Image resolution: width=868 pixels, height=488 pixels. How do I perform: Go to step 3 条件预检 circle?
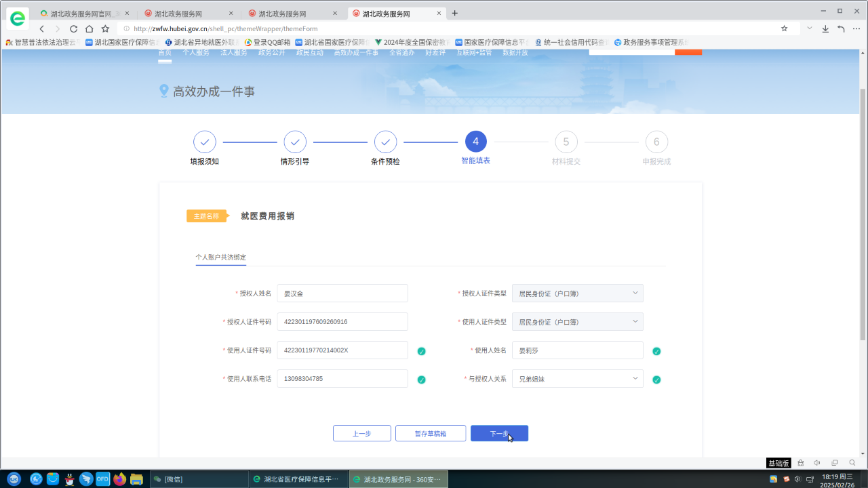(x=385, y=142)
